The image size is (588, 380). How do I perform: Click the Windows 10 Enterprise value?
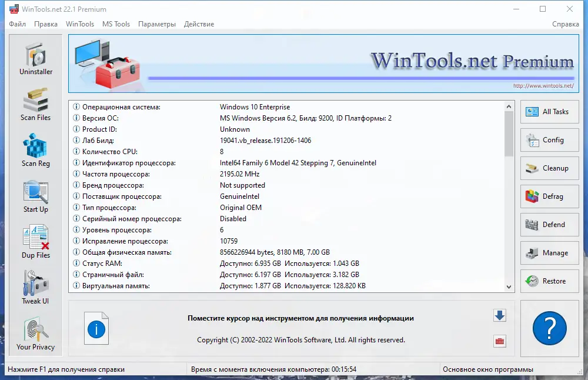click(255, 107)
